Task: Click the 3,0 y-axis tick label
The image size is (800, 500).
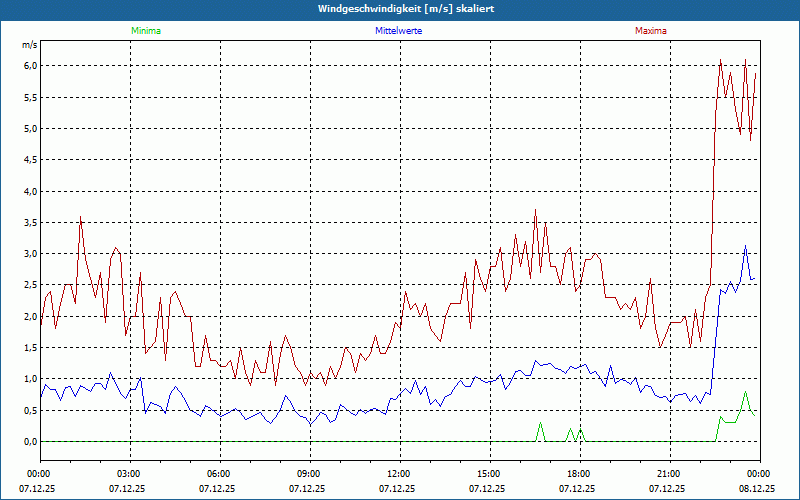Action: point(29,254)
